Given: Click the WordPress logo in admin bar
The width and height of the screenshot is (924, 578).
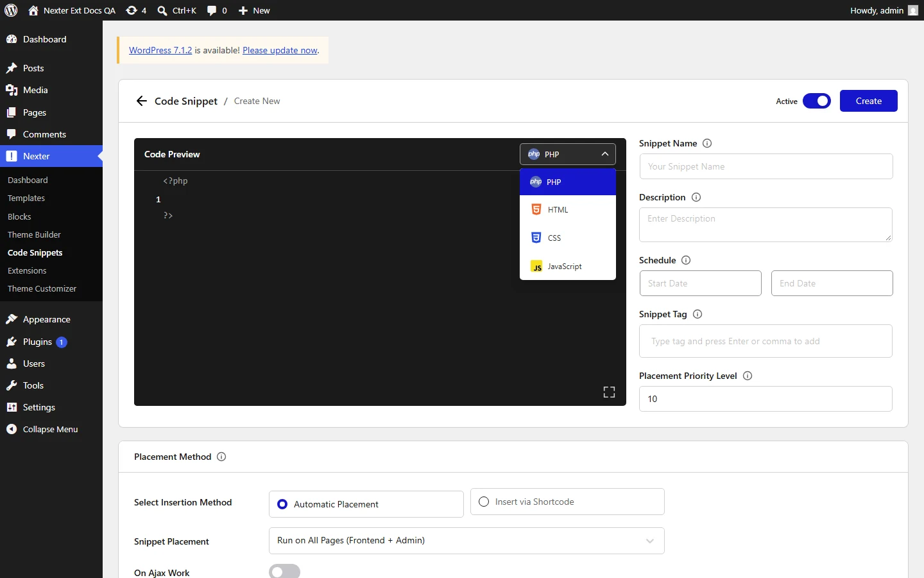Looking at the screenshot, I should point(11,10).
